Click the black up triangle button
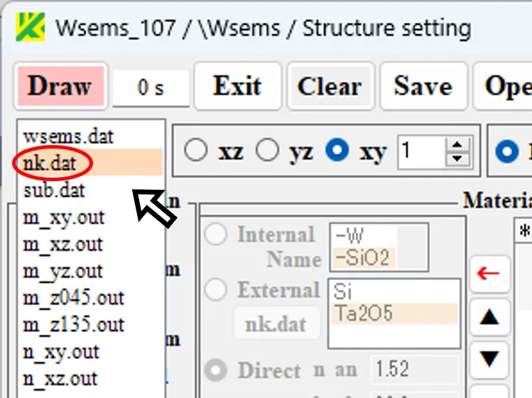532x398 pixels. point(489,318)
